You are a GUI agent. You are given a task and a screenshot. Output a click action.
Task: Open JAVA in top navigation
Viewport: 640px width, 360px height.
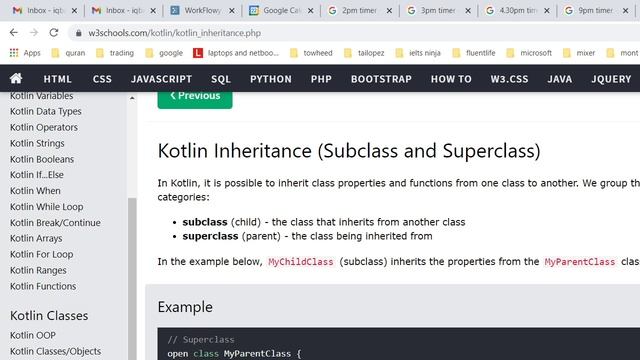pos(560,79)
